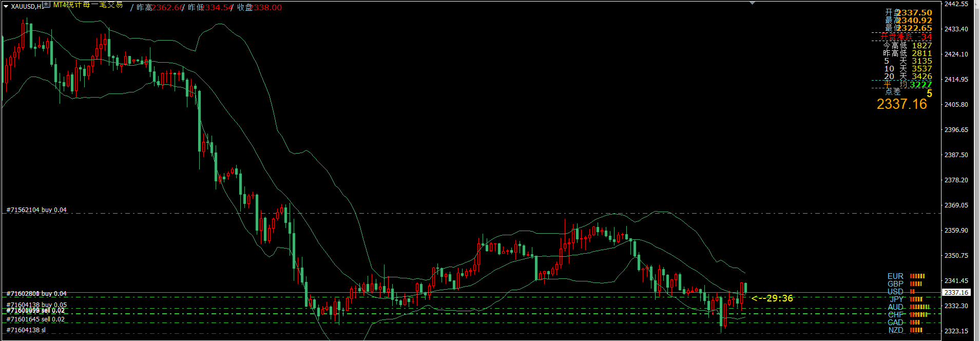Click the 2424.10 price scale label
Viewport: 980px width, 341px height.
(x=956, y=54)
